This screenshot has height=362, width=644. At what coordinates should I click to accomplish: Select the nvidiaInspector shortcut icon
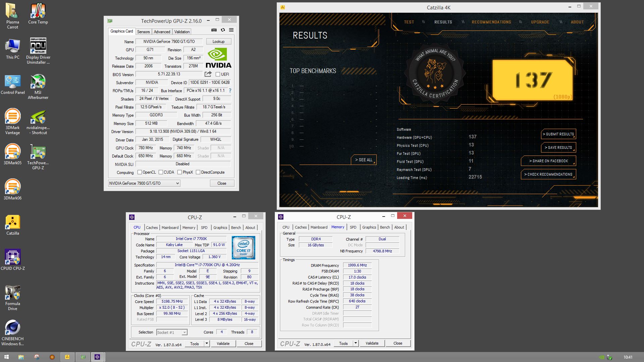[x=38, y=122]
